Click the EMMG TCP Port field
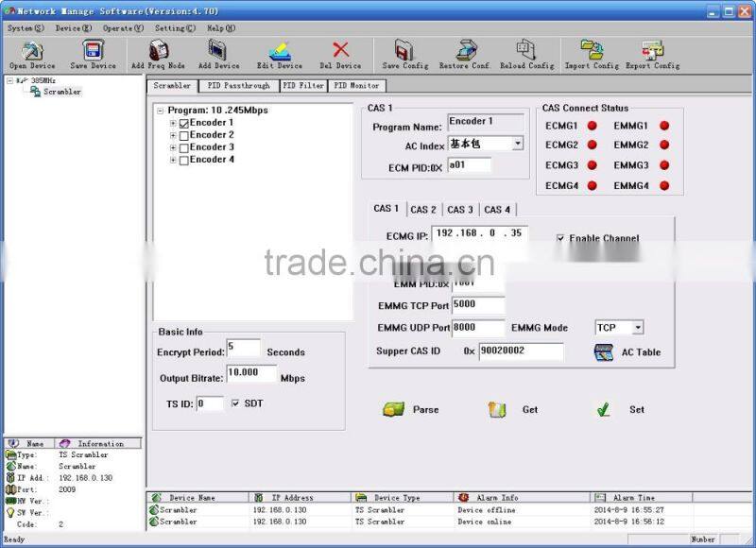This screenshot has height=548, width=756. [478, 304]
